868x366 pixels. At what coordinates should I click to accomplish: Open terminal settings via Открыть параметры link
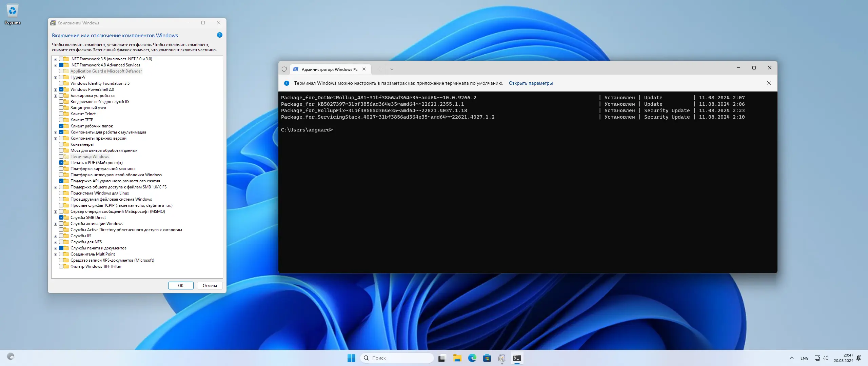[x=530, y=83]
